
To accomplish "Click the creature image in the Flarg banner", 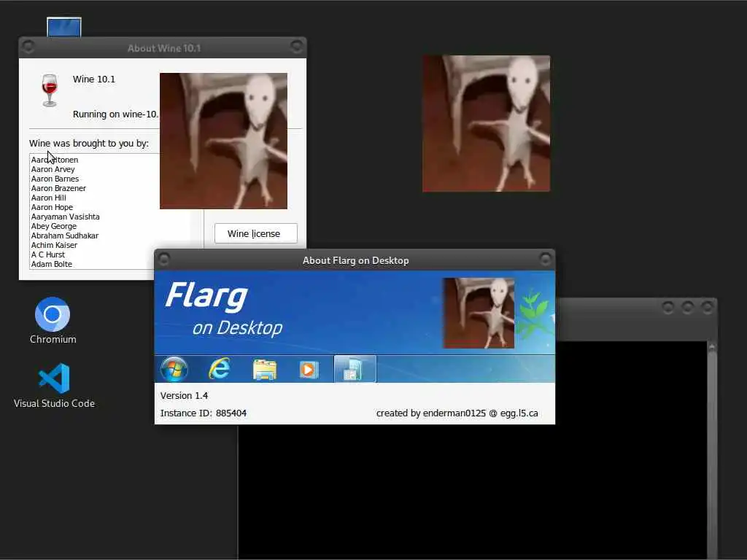I will [479, 313].
